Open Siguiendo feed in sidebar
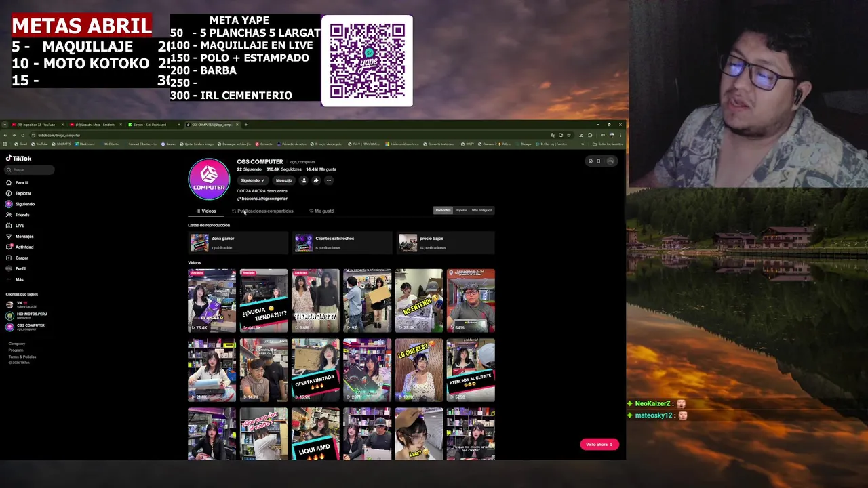 coord(20,204)
